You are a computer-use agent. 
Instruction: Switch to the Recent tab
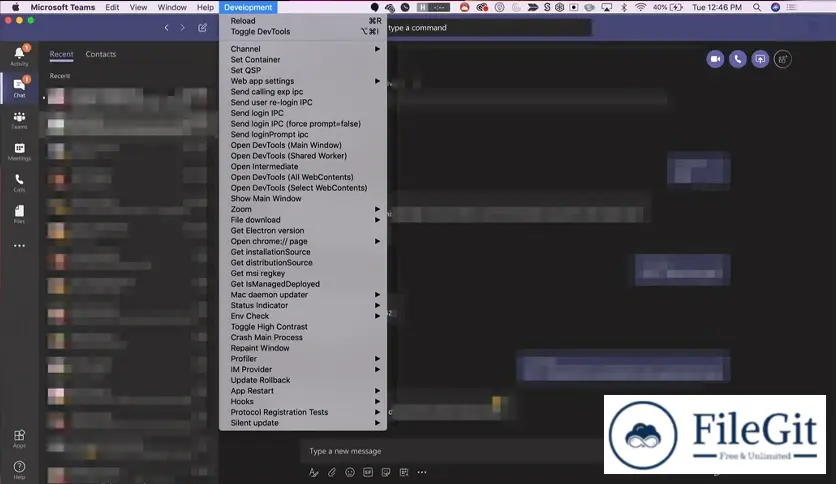tap(61, 54)
